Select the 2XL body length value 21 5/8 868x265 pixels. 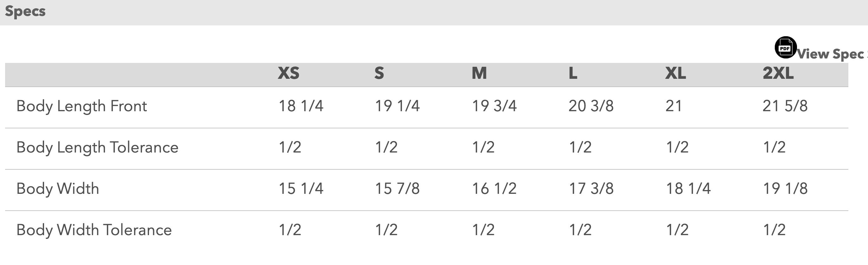click(785, 106)
